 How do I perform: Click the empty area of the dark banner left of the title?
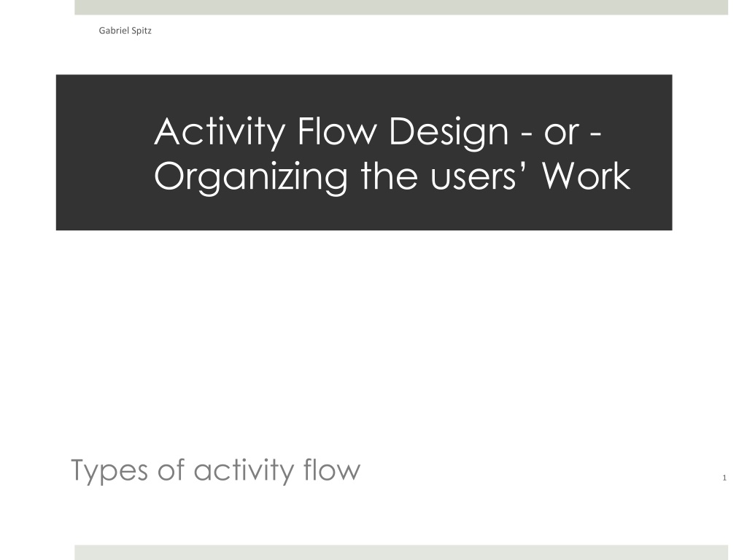coord(105,152)
